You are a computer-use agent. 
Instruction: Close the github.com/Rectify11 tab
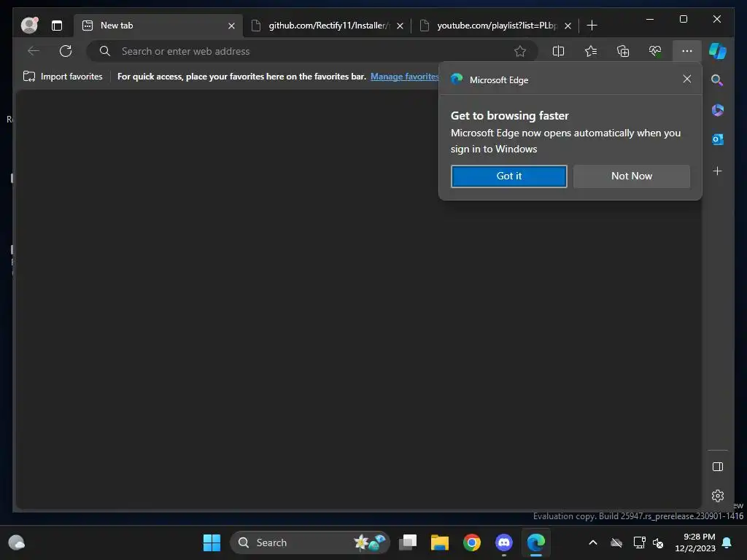pos(400,26)
